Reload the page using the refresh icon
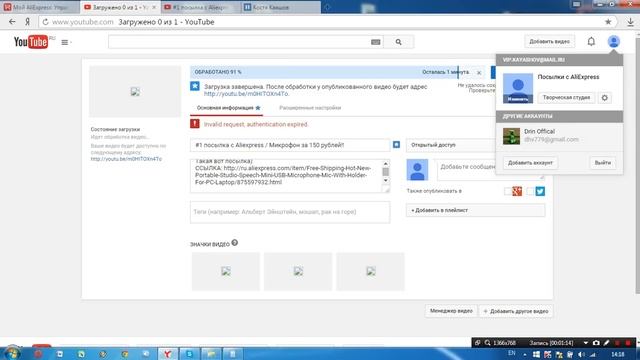 pyautogui.click(x=45, y=22)
